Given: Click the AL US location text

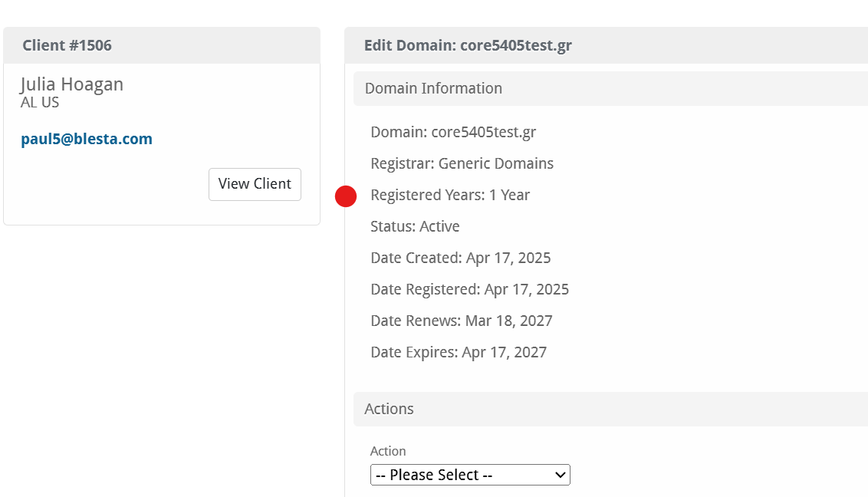Looking at the screenshot, I should pyautogui.click(x=40, y=102).
